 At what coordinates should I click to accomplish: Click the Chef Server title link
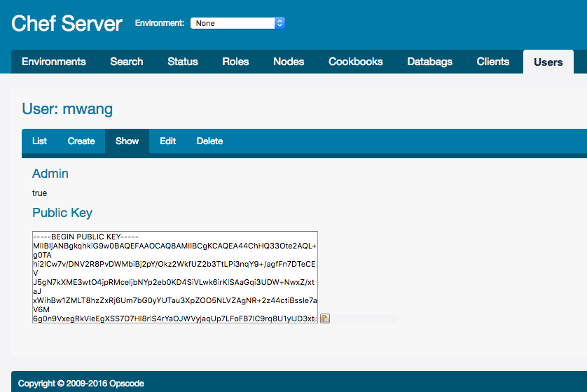(67, 24)
